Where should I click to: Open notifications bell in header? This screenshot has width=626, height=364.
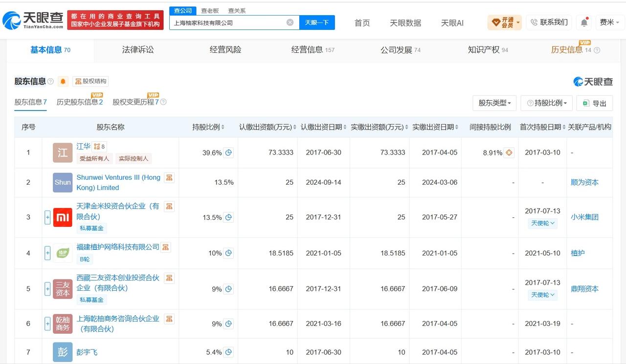point(584,22)
